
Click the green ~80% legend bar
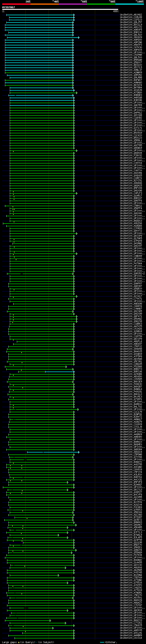point(101,4)
